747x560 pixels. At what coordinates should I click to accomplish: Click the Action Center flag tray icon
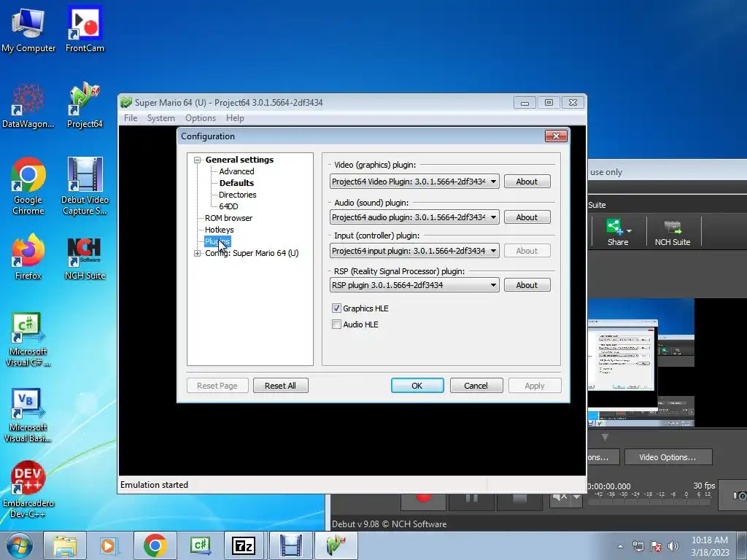point(656,547)
